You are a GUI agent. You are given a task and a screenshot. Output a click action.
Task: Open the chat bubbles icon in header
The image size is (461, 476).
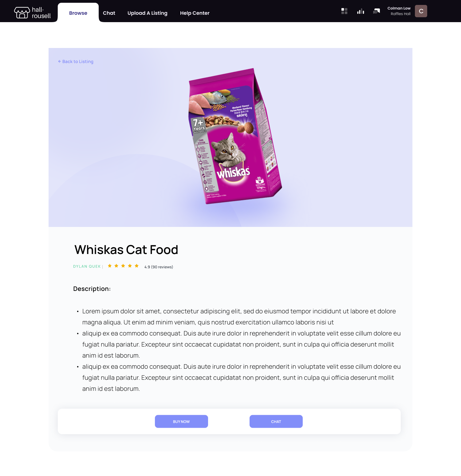(x=376, y=11)
